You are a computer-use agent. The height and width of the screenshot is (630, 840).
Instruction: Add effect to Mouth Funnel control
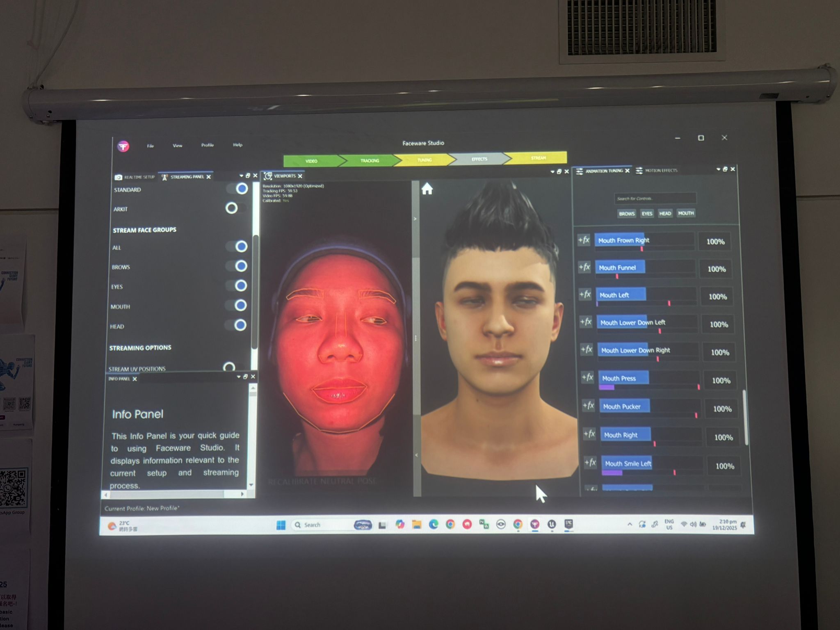[584, 267]
